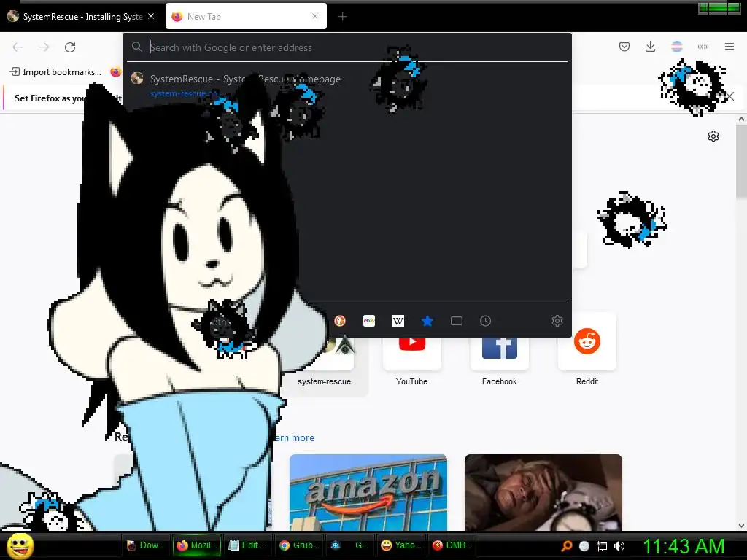Click the striped flag extension icon in the toolbar
Screen dimensions: 747x560
click(676, 47)
